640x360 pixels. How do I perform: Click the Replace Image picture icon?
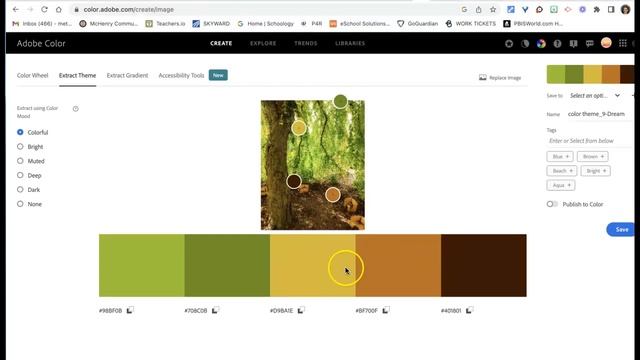(x=483, y=78)
